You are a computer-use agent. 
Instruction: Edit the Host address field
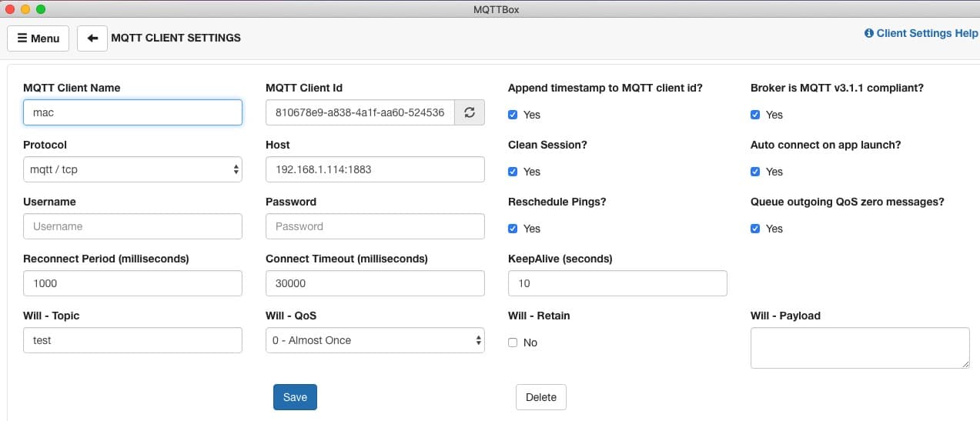tap(375, 169)
